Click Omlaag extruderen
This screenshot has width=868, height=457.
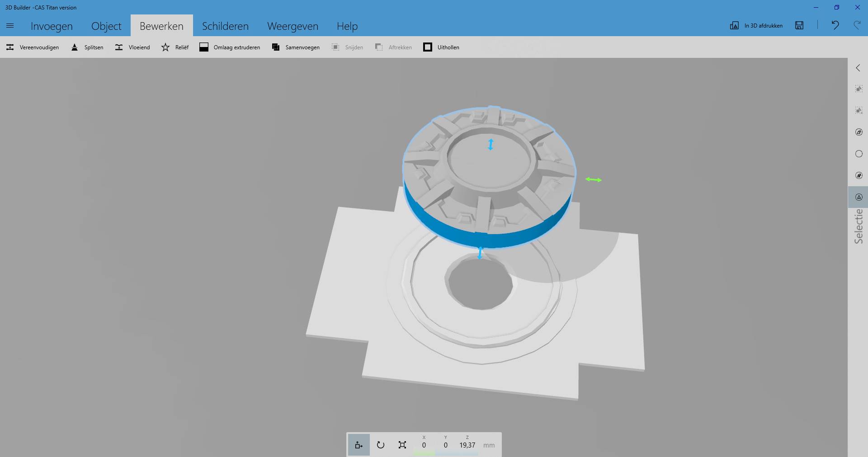click(230, 47)
